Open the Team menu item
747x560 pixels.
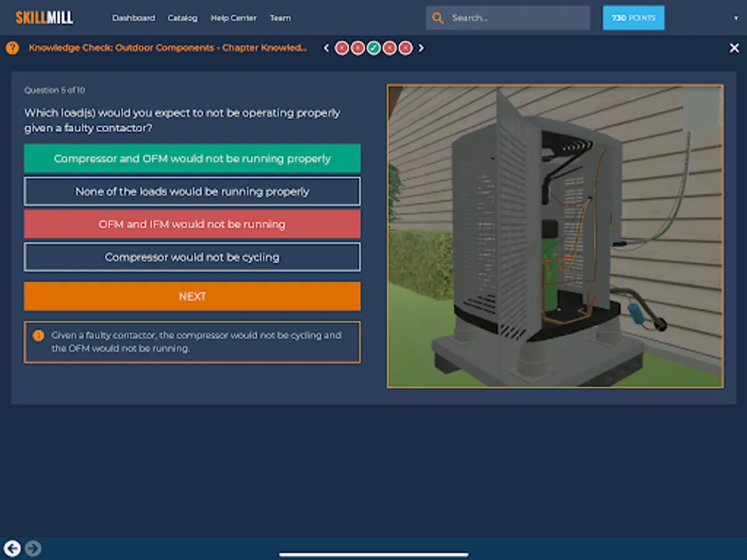280,18
